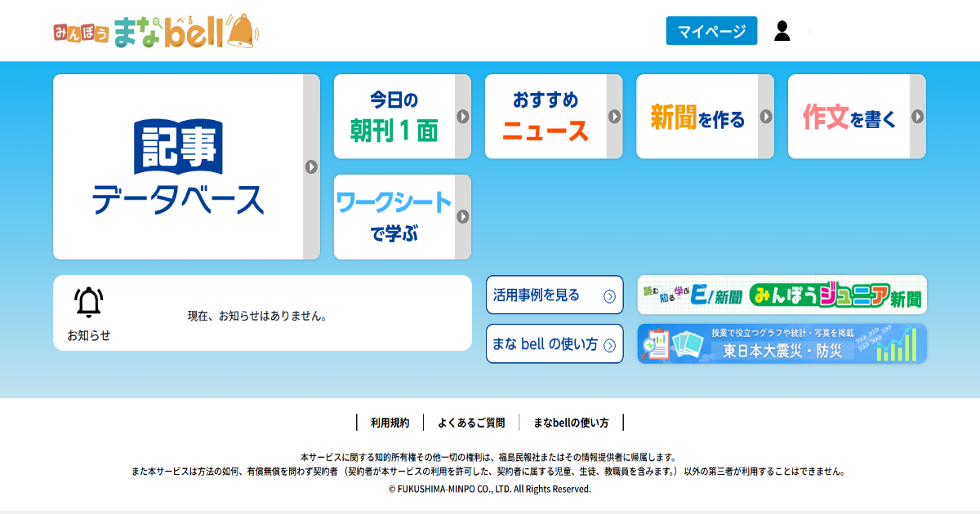The width and height of the screenshot is (980, 514).
Task: Select 新聞を作る tile text
Action: [x=697, y=117]
